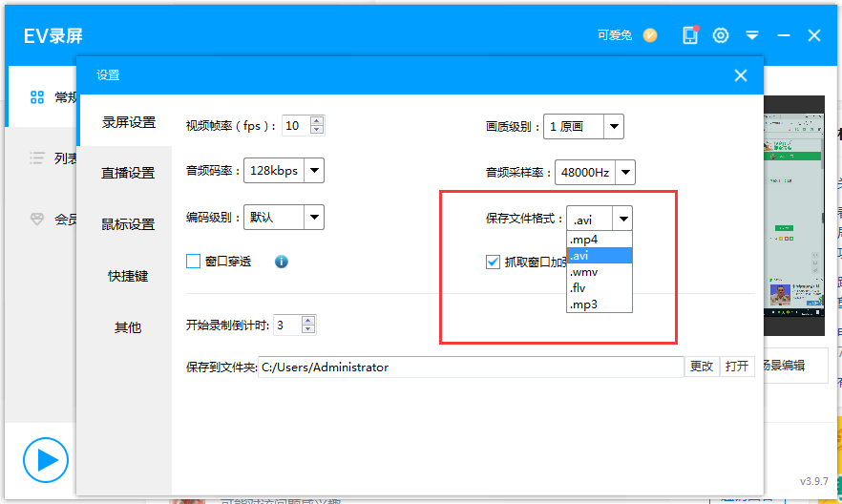Increase the 视频帧率 fps value

click(317, 121)
